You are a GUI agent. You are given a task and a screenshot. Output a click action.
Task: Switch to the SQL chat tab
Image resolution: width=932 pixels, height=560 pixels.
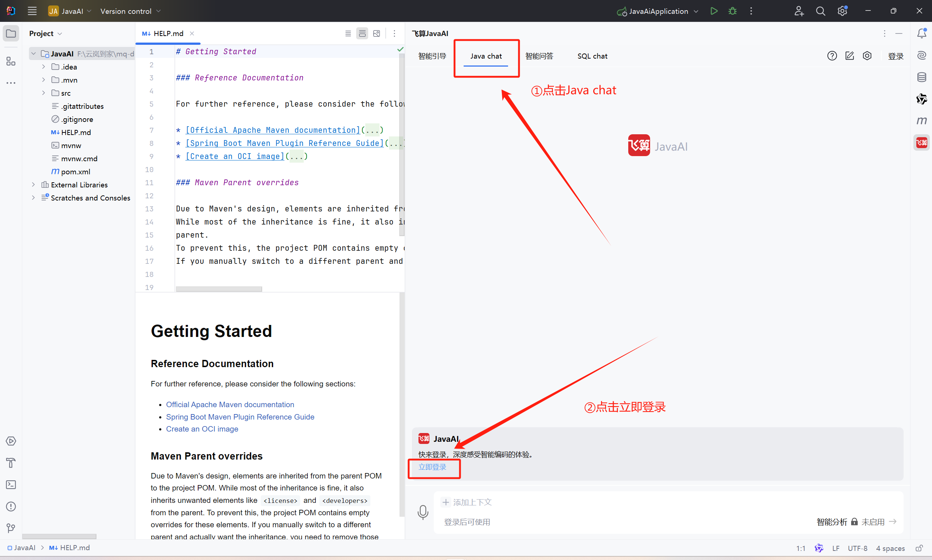coord(592,56)
